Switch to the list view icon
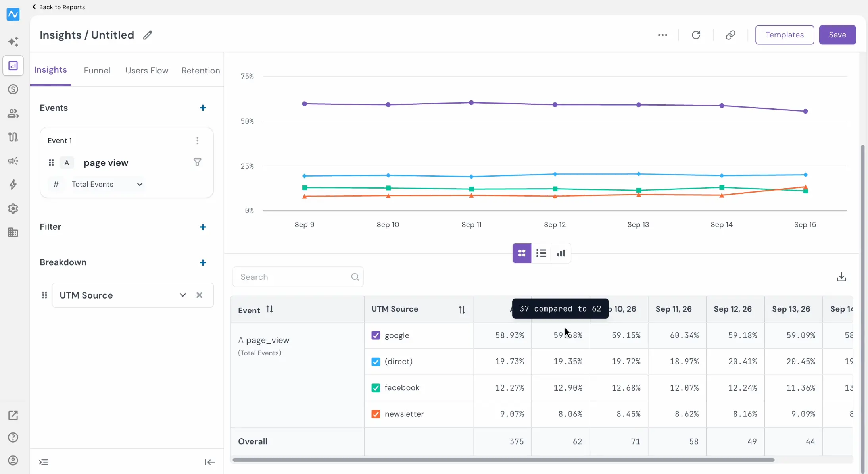This screenshot has width=868, height=474. (541, 253)
